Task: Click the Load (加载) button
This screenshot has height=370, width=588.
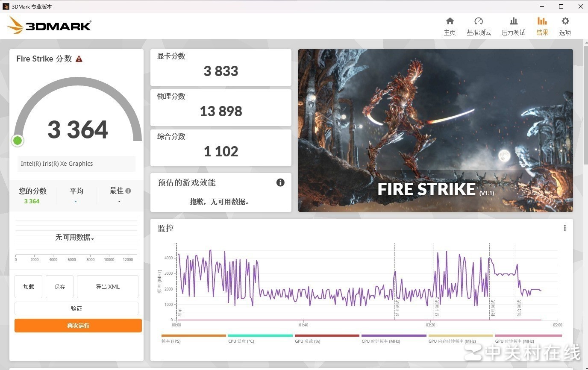Action: (29, 287)
